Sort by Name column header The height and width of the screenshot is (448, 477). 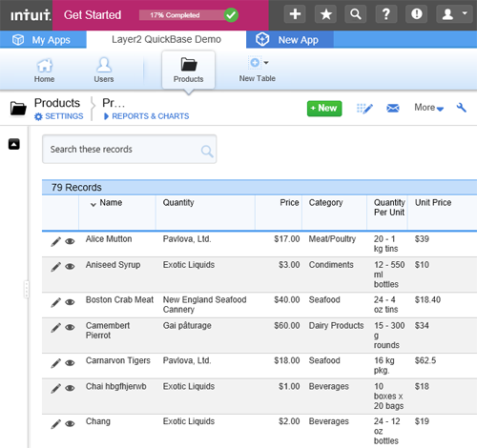111,203
